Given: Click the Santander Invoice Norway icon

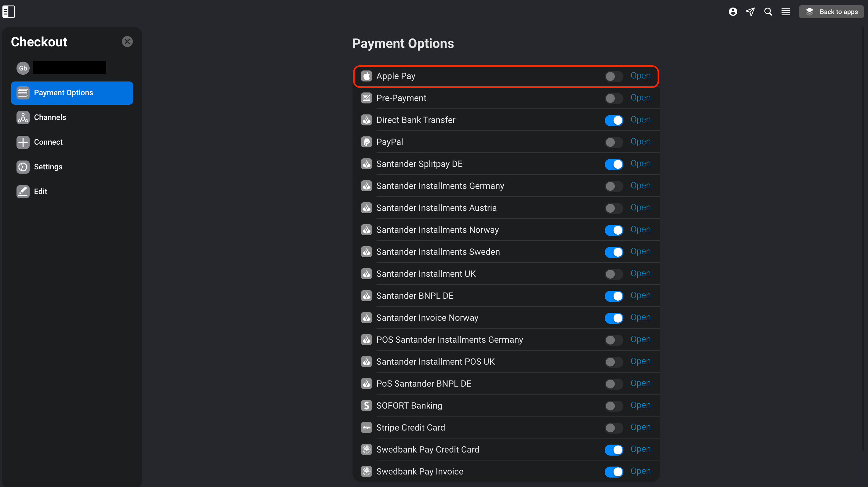Looking at the screenshot, I should pyautogui.click(x=366, y=318).
